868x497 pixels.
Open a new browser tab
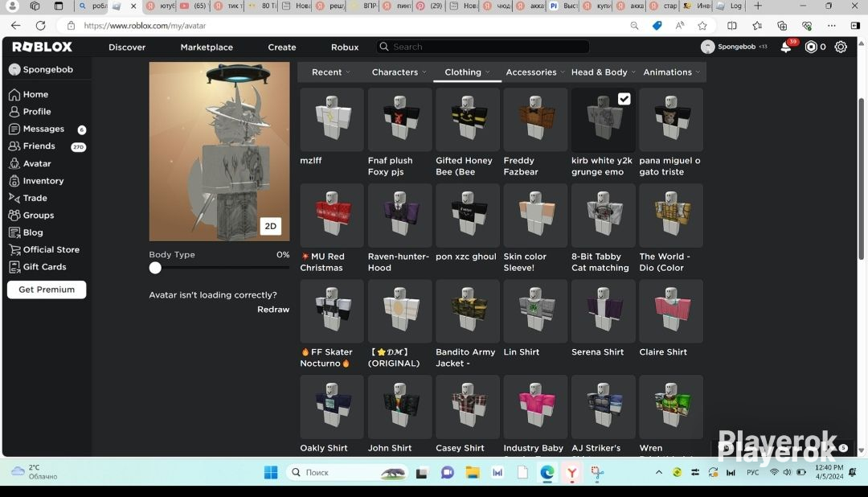click(758, 6)
